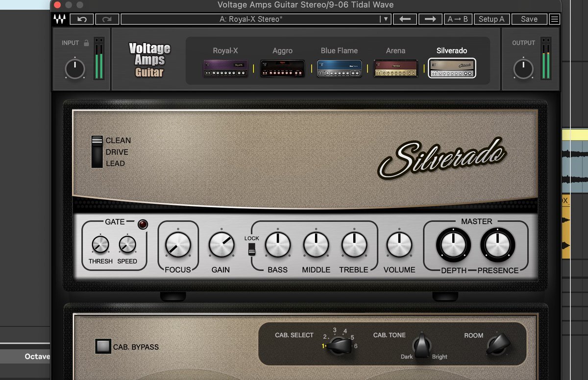Screen dimensions: 588x380
Task: Click the gate THRESH knob
Action: pos(100,244)
